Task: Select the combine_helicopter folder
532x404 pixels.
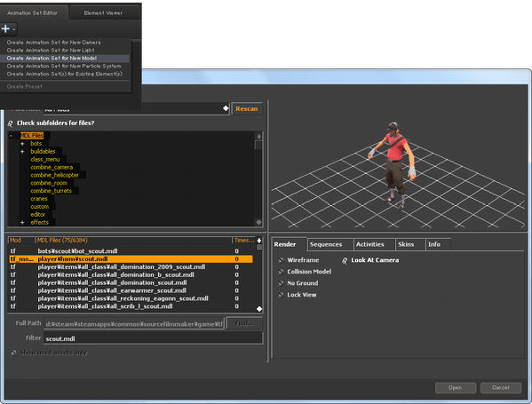Action: [x=55, y=175]
